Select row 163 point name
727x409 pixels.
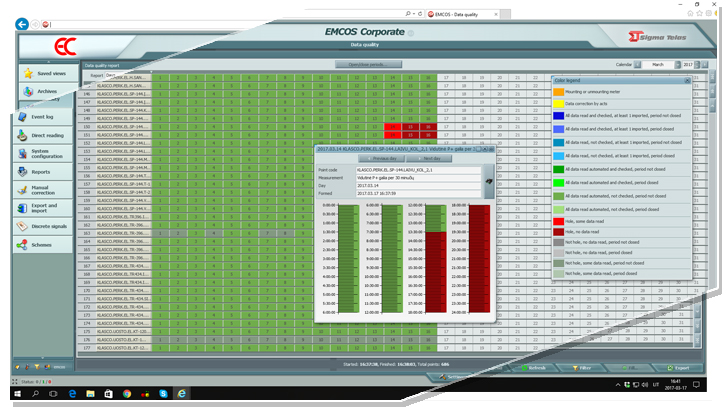123,233
